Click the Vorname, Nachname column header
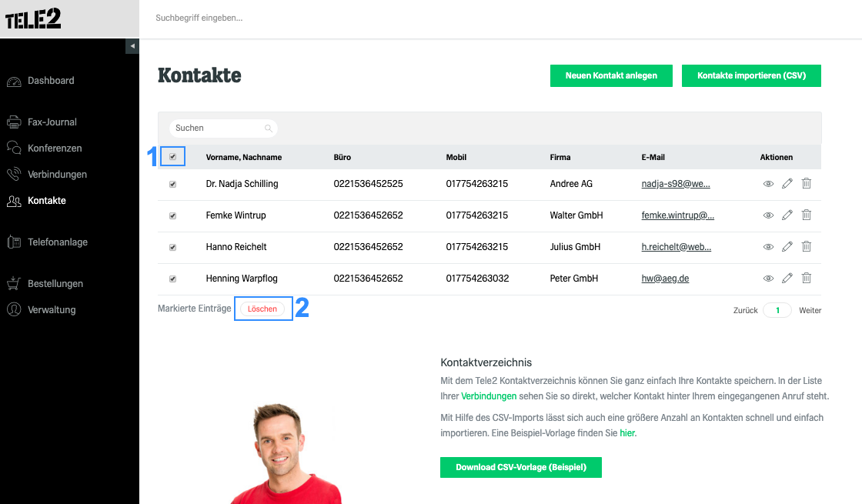 pos(243,157)
